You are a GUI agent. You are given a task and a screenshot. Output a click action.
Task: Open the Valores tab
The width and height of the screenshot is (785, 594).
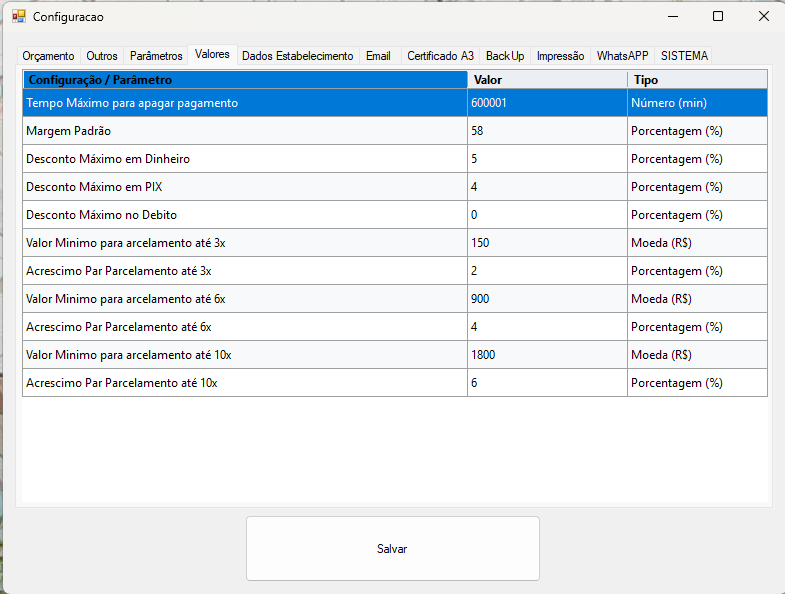click(x=212, y=54)
